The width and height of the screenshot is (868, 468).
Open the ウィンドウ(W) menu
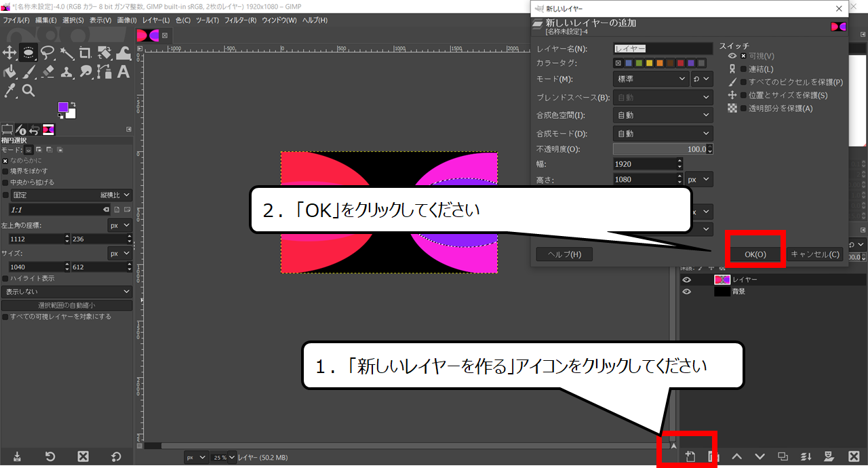click(279, 20)
